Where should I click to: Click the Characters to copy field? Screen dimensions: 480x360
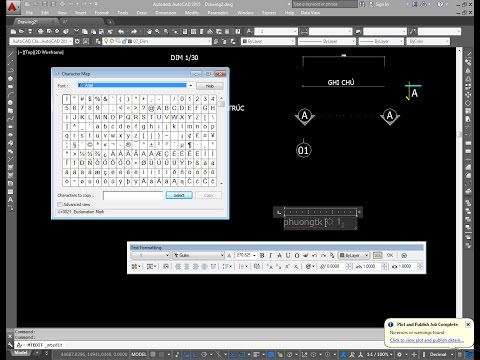[x=133, y=195]
